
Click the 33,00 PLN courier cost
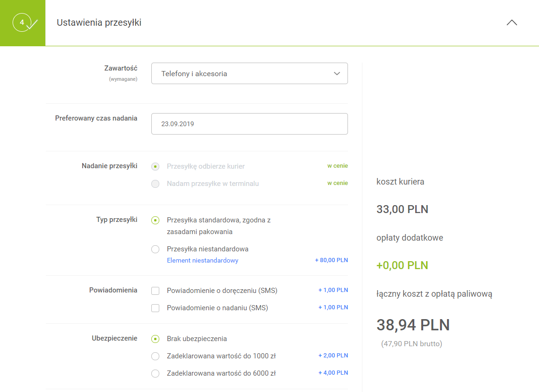click(x=402, y=209)
